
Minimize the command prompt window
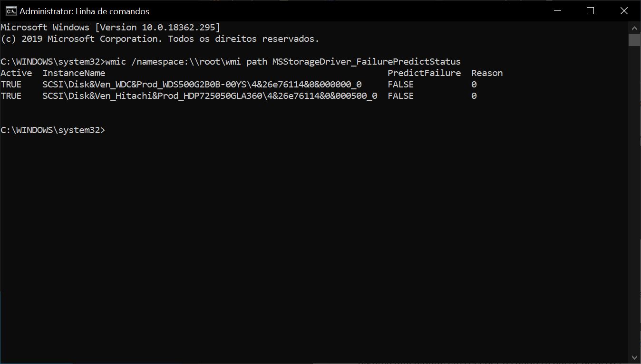pos(556,11)
